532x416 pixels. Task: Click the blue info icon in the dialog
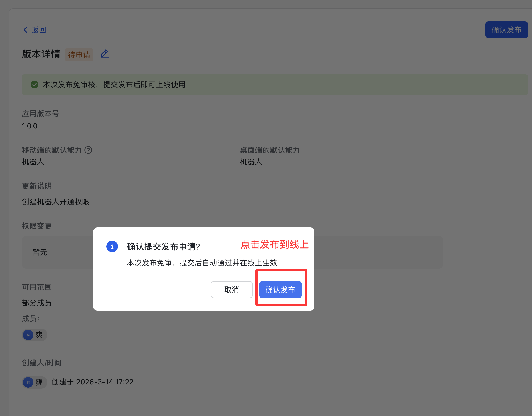112,247
